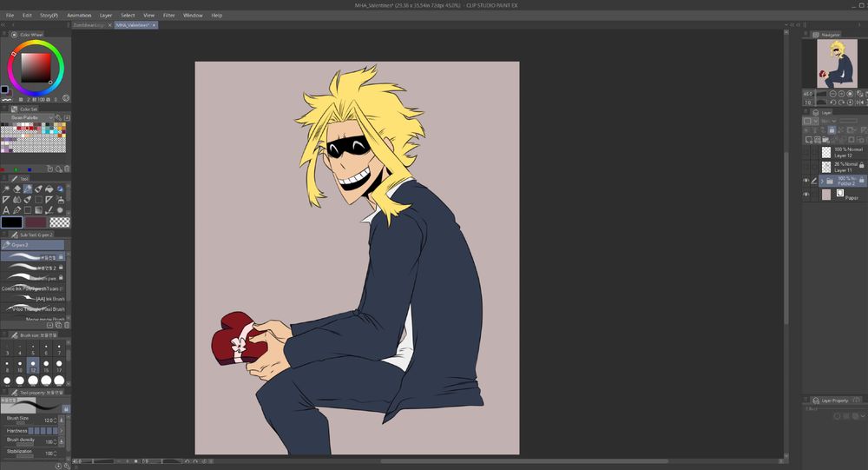Image resolution: width=868 pixels, height=470 pixels.
Task: Select the Eyedropper tool
Action: click(x=16, y=210)
